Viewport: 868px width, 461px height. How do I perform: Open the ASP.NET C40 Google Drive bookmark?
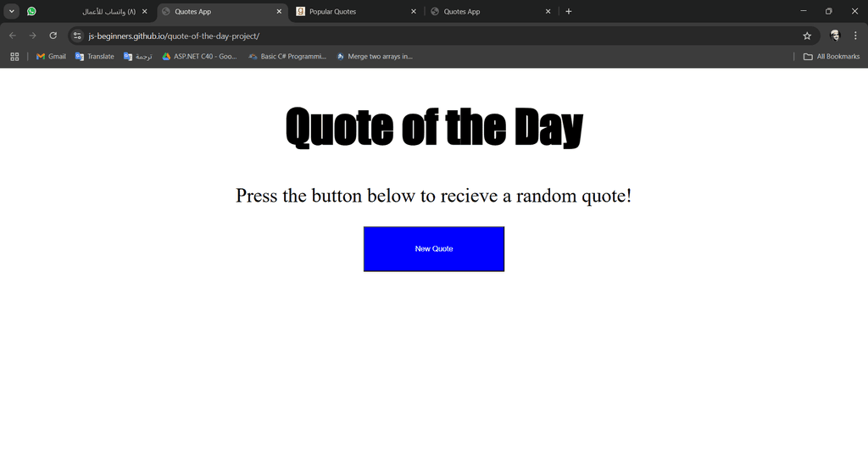click(199, 57)
